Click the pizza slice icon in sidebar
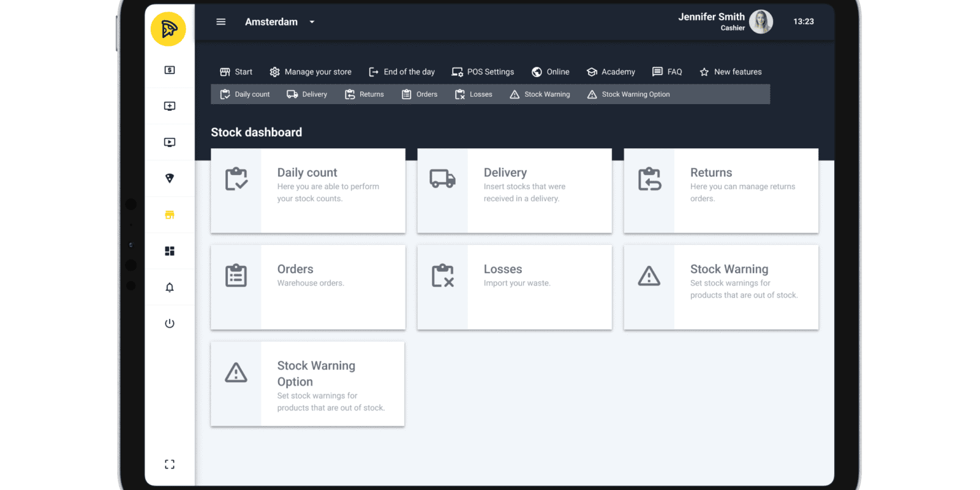This screenshot has width=980, height=490. [x=170, y=178]
